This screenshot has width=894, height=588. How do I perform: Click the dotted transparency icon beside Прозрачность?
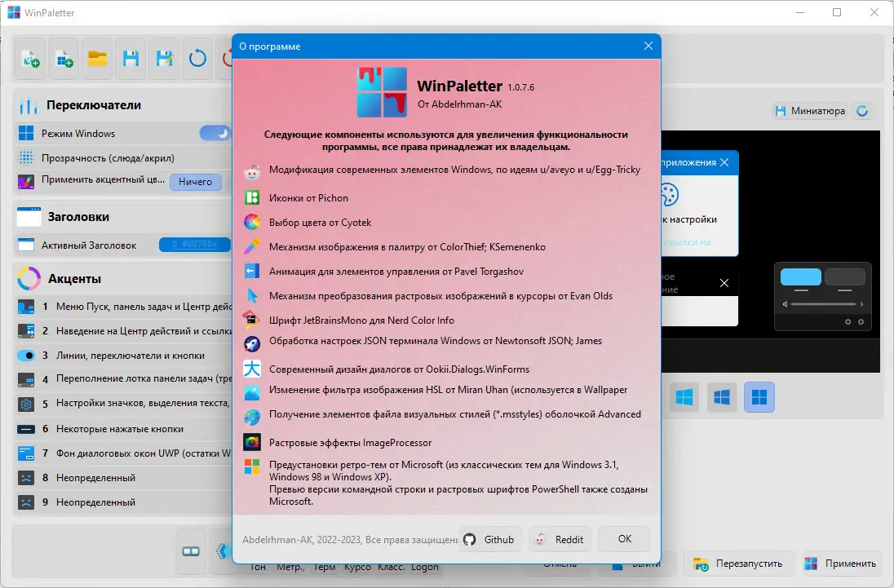click(x=26, y=158)
